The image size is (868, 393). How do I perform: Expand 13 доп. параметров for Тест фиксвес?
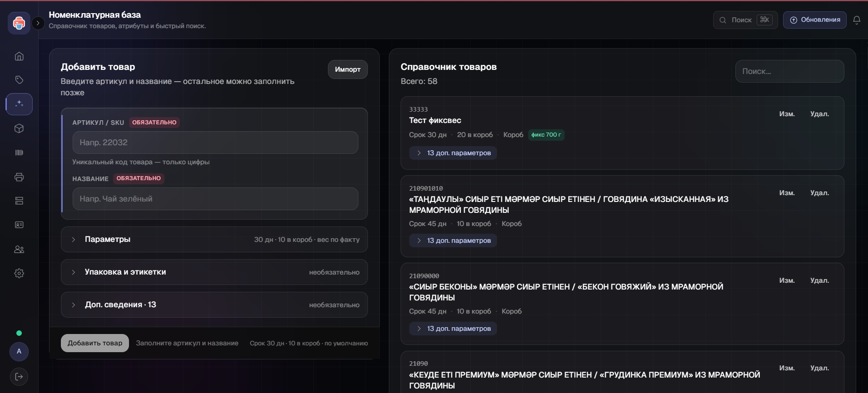[x=453, y=153]
